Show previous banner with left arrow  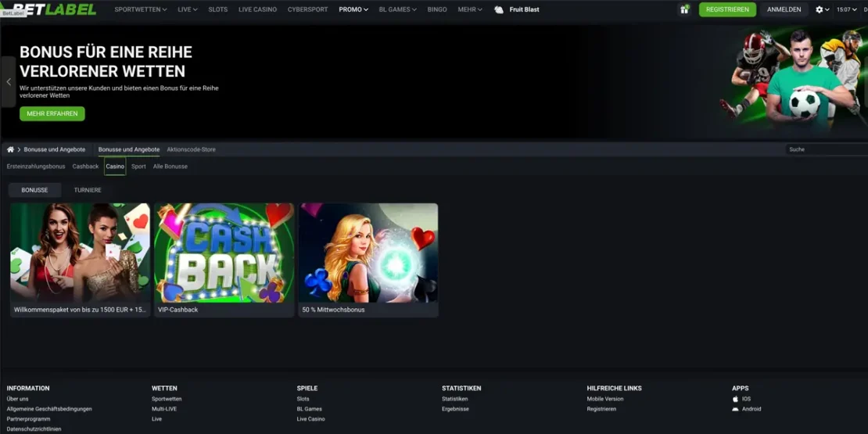[9, 82]
